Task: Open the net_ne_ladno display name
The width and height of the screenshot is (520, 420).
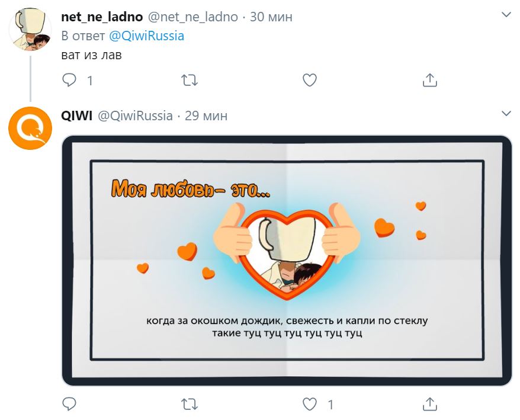Action: 102,17
